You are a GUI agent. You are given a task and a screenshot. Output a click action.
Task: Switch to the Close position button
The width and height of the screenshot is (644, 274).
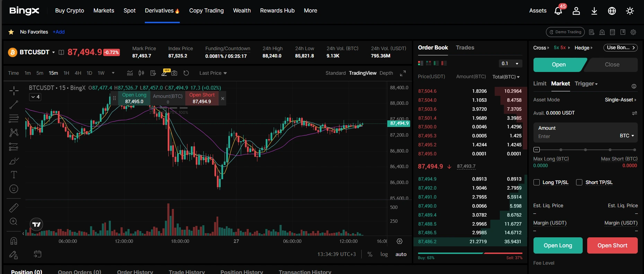(612, 65)
